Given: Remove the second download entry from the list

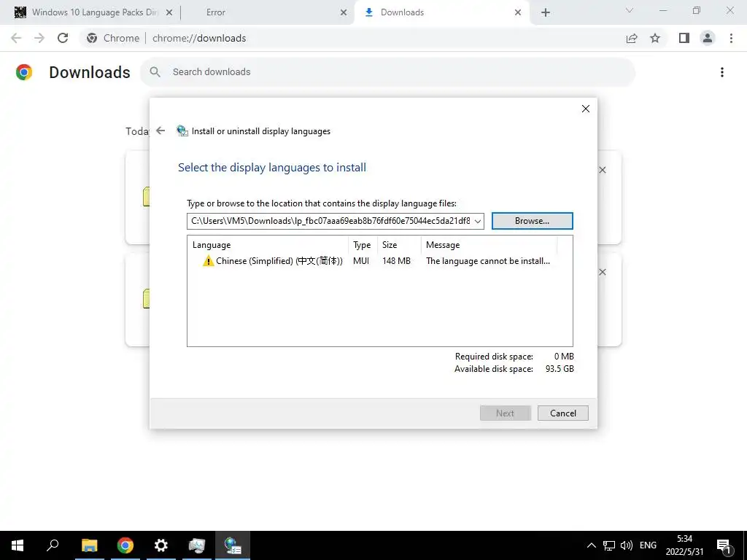Looking at the screenshot, I should 603,272.
